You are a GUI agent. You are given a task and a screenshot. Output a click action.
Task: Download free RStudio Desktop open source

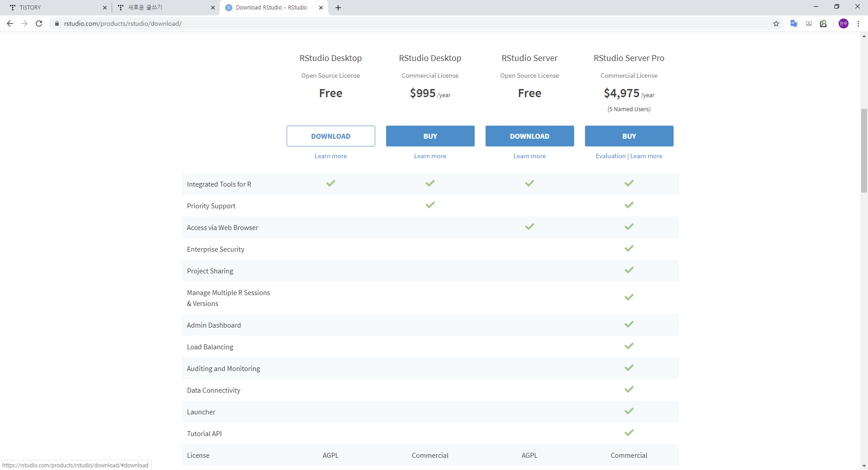pyautogui.click(x=331, y=136)
